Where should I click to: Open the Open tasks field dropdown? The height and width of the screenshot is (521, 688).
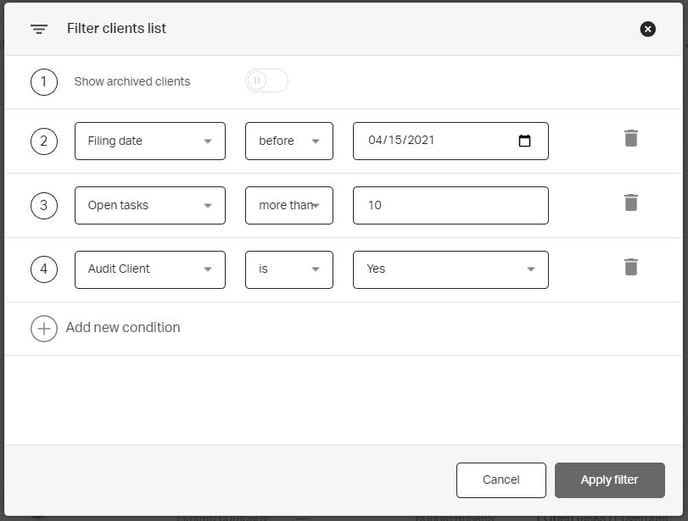(150, 205)
